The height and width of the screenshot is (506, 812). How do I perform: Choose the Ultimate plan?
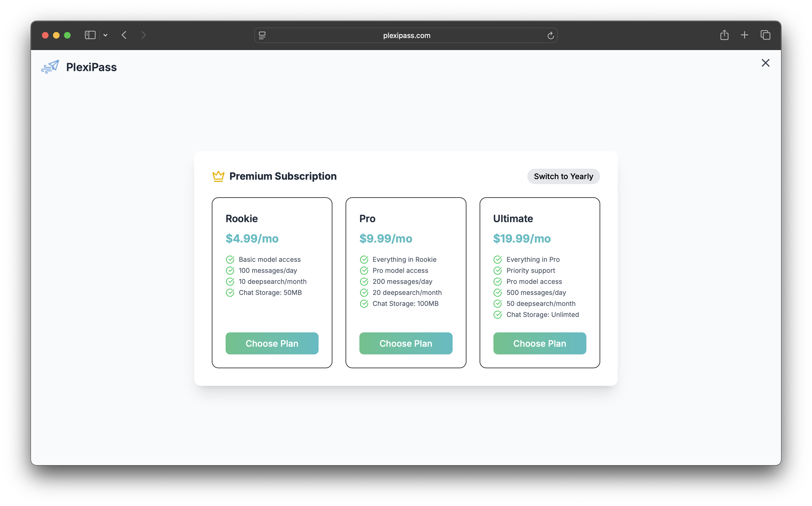(x=539, y=343)
